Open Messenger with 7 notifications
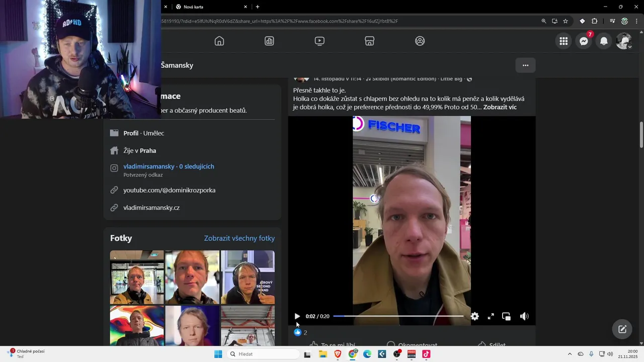 coord(584,41)
